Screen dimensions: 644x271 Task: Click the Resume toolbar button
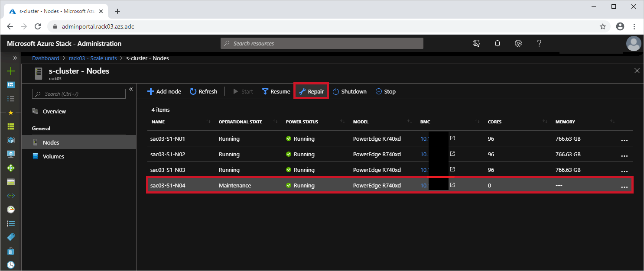[x=276, y=91]
